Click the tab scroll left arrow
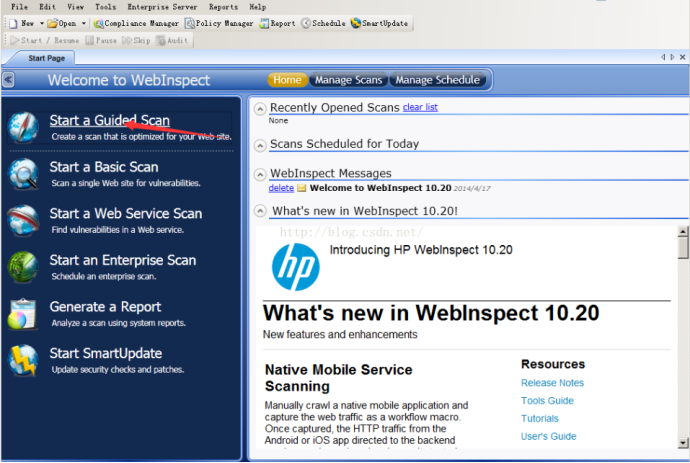Screen dimensions: 690x463 663,57
